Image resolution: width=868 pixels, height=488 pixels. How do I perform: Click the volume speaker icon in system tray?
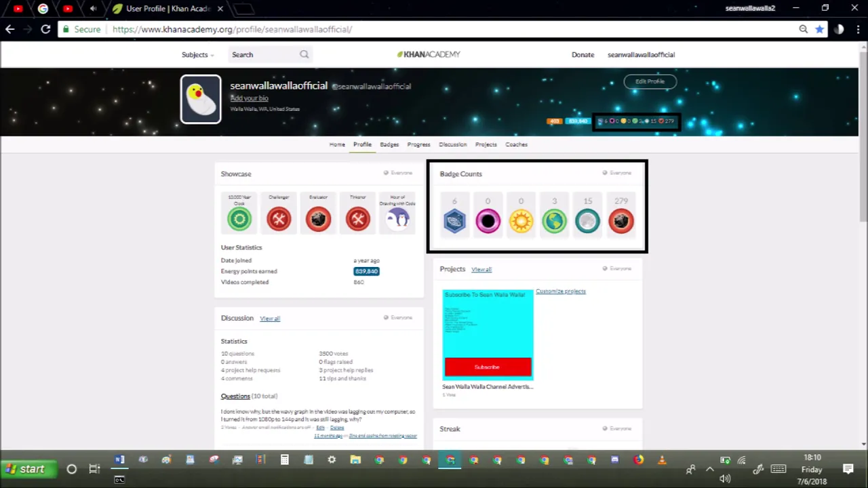[725, 479]
